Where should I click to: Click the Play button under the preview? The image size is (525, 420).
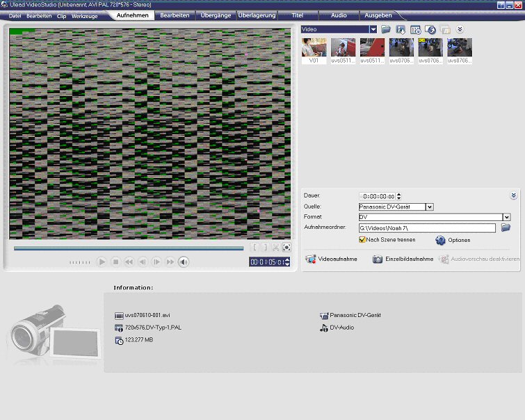click(x=102, y=262)
